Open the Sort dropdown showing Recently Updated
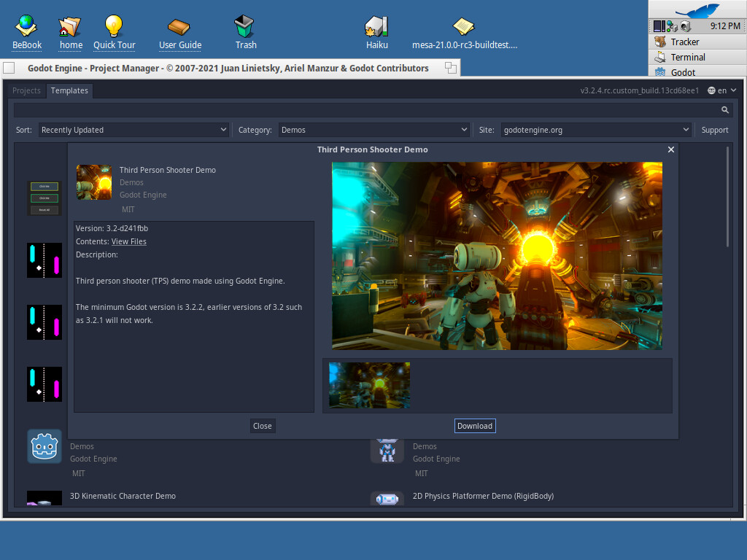The width and height of the screenshot is (747, 560). click(x=134, y=130)
